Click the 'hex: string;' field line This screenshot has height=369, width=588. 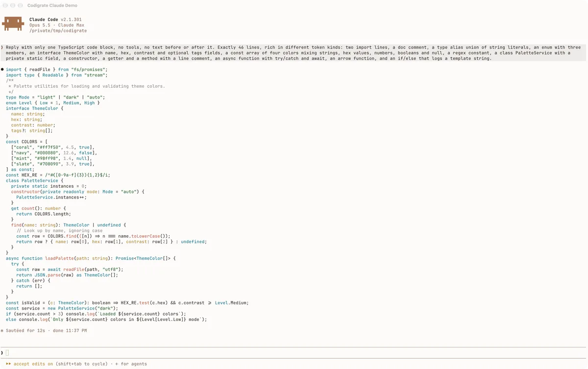(x=26, y=120)
